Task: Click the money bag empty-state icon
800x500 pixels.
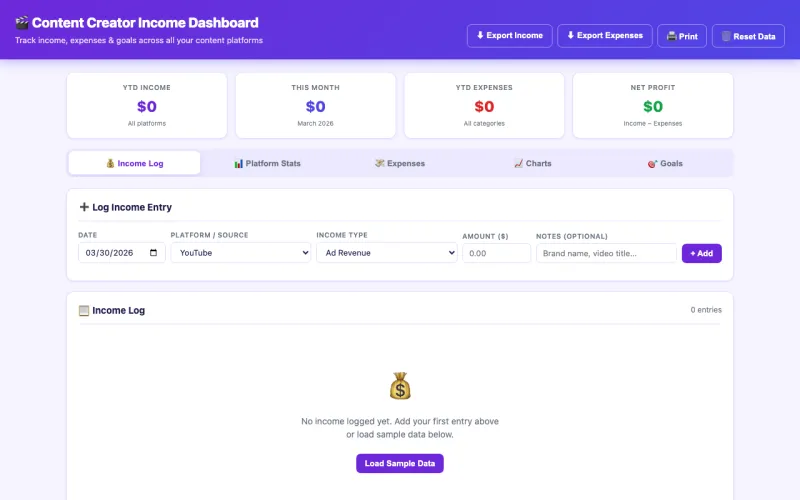Action: pos(400,386)
